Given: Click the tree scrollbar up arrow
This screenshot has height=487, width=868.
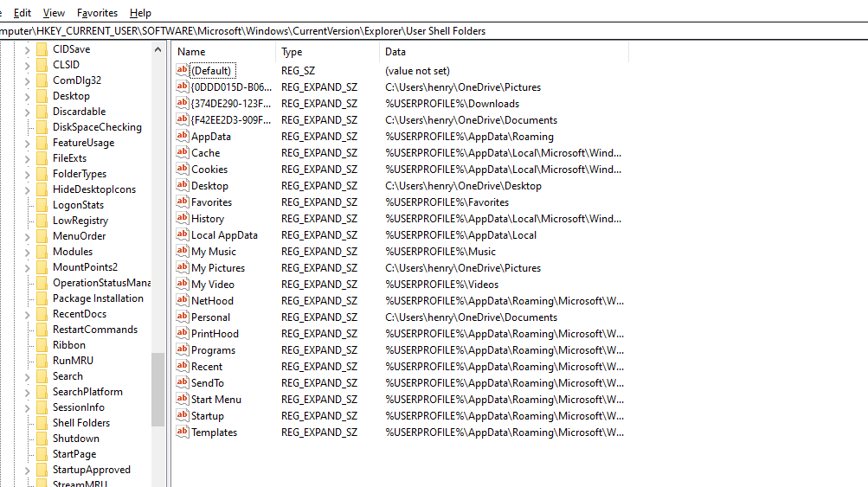Looking at the screenshot, I should coord(158,49).
